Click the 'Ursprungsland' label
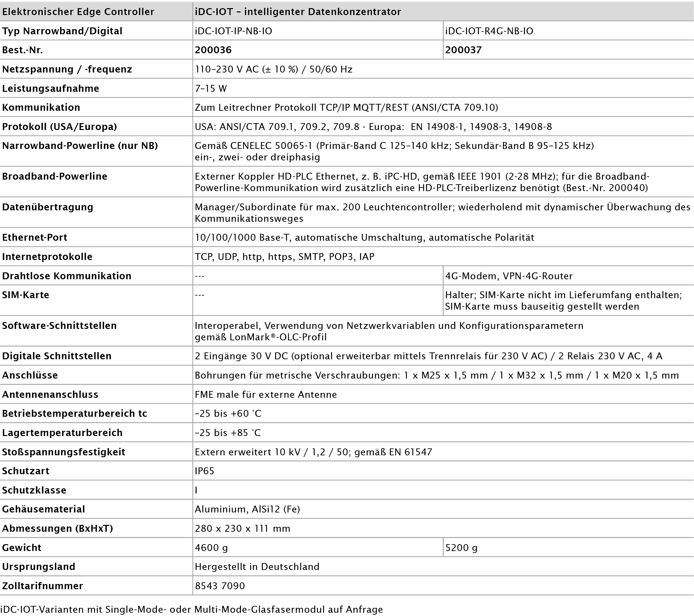The image size is (694, 616). click(x=39, y=567)
